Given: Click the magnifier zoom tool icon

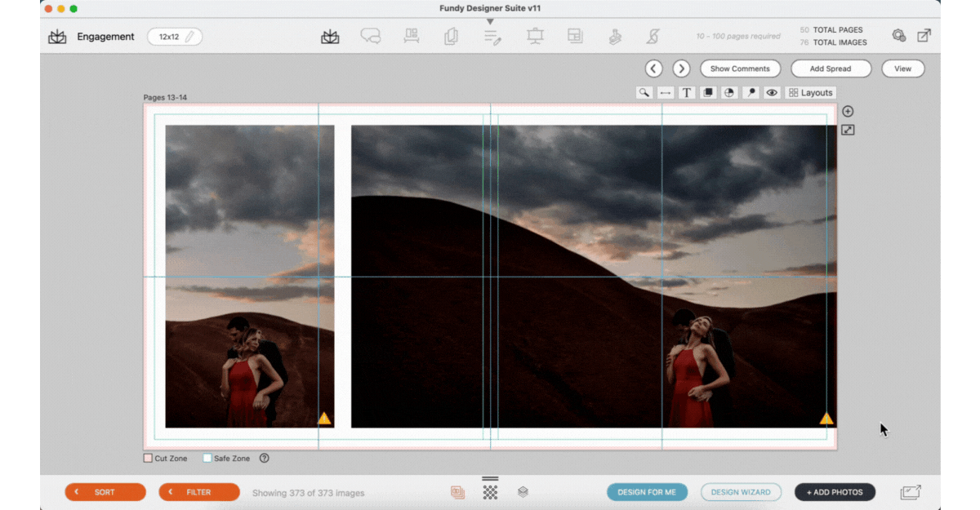Looking at the screenshot, I should click(x=644, y=93).
